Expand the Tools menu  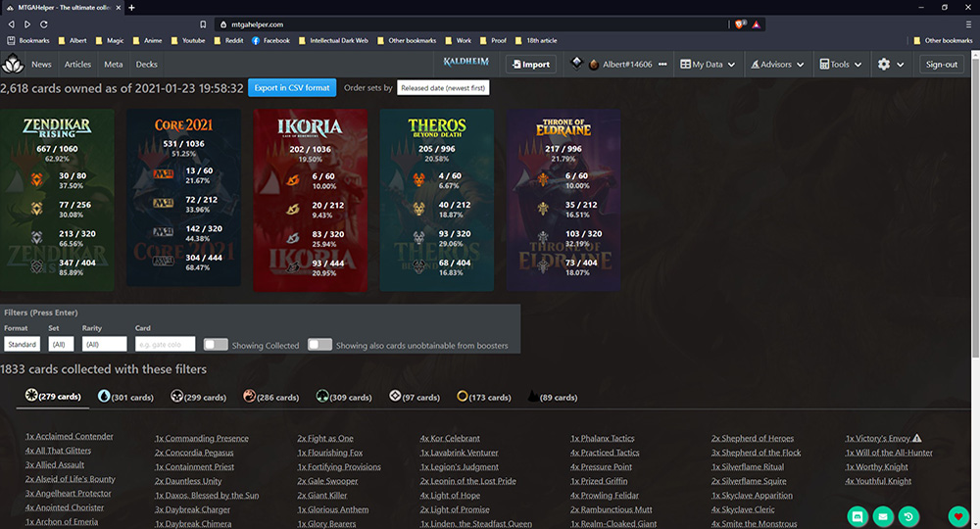coord(841,64)
